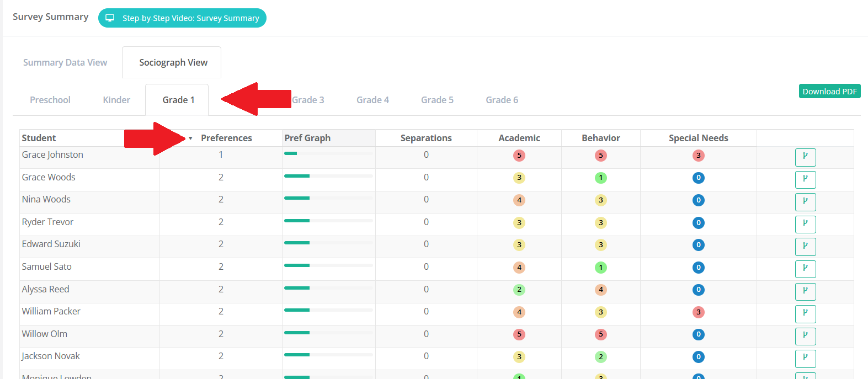
Task: Click the Survey Summary heading
Action: click(x=50, y=17)
